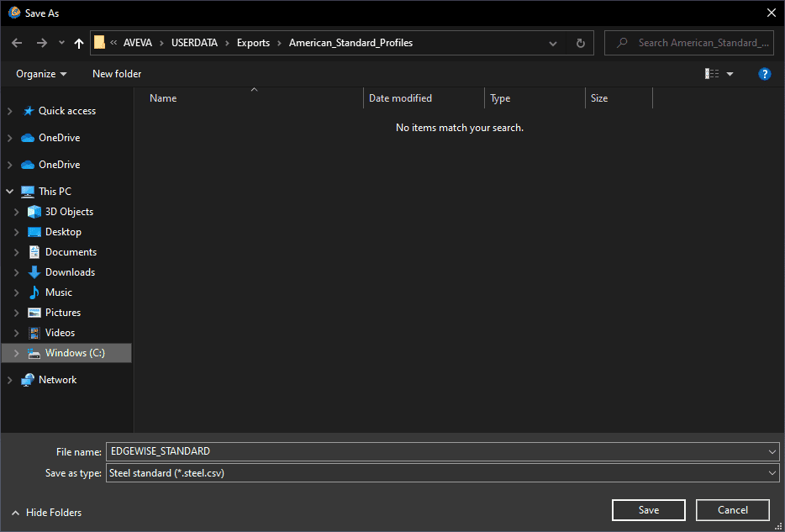
Task: Expand the Downloads node
Action: click(x=17, y=273)
